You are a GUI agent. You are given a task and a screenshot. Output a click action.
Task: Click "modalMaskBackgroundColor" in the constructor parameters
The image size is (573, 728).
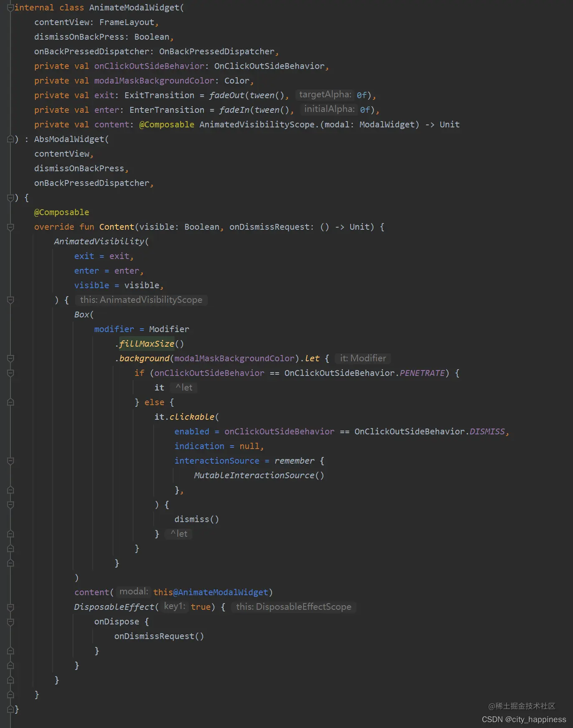click(154, 81)
